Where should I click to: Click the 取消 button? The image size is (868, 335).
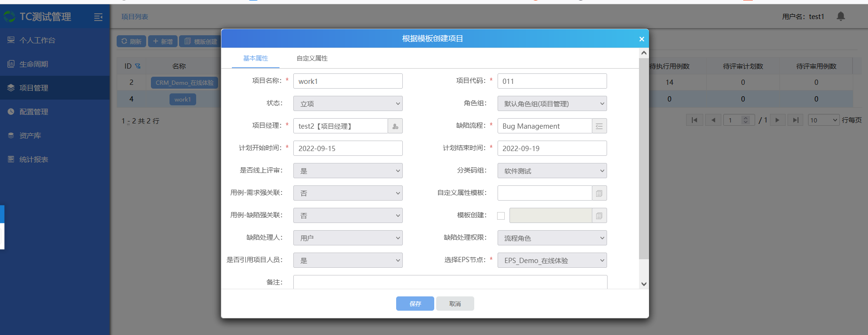pyautogui.click(x=455, y=304)
